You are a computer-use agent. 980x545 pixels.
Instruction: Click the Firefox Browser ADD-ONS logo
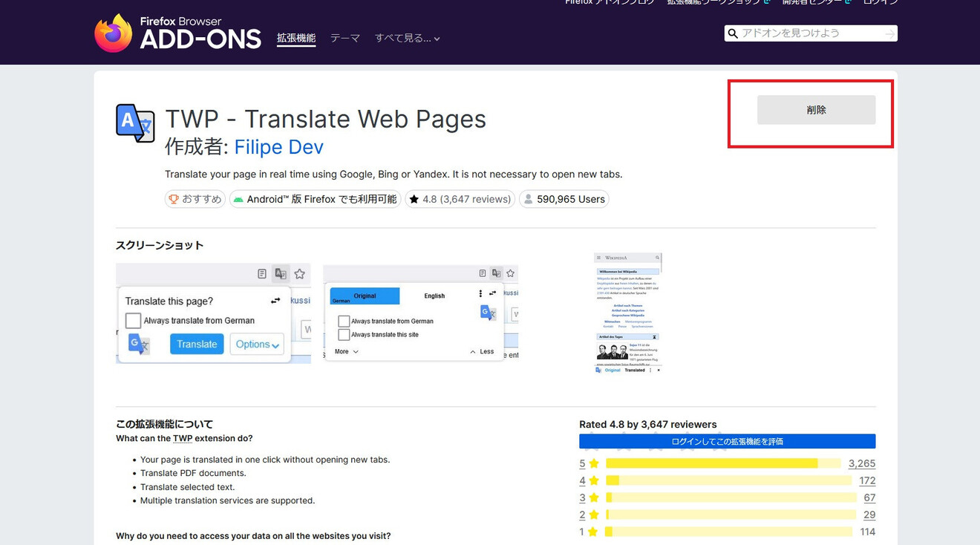click(178, 33)
